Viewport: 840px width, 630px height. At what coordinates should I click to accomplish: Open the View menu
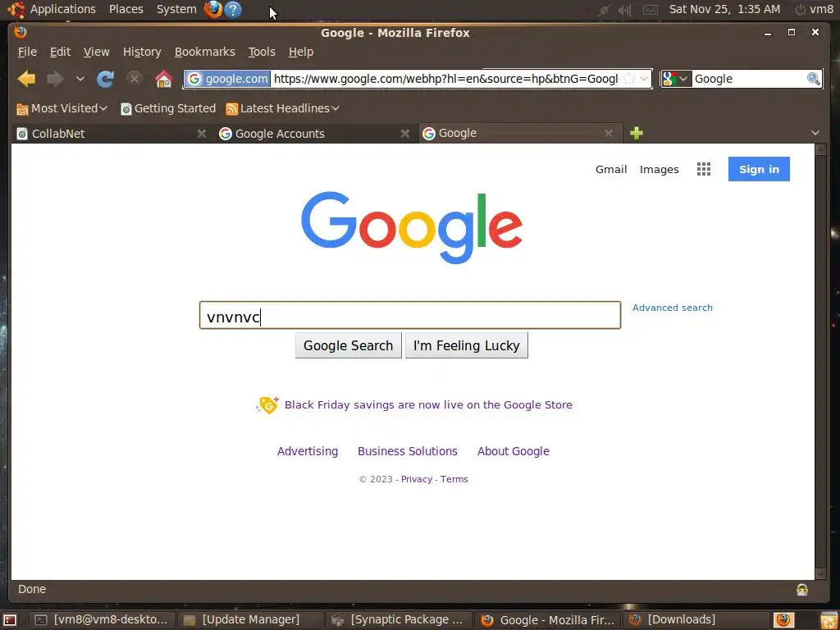point(97,52)
